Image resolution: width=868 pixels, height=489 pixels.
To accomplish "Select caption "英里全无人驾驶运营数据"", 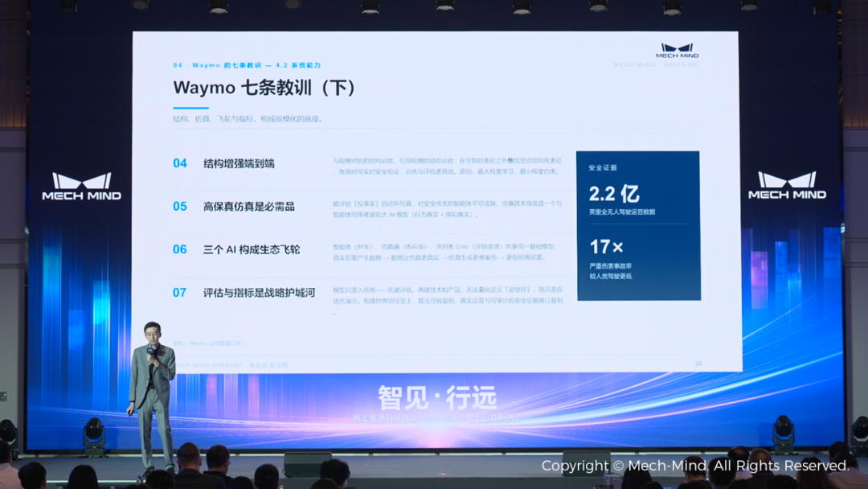I will pyautogui.click(x=622, y=212).
